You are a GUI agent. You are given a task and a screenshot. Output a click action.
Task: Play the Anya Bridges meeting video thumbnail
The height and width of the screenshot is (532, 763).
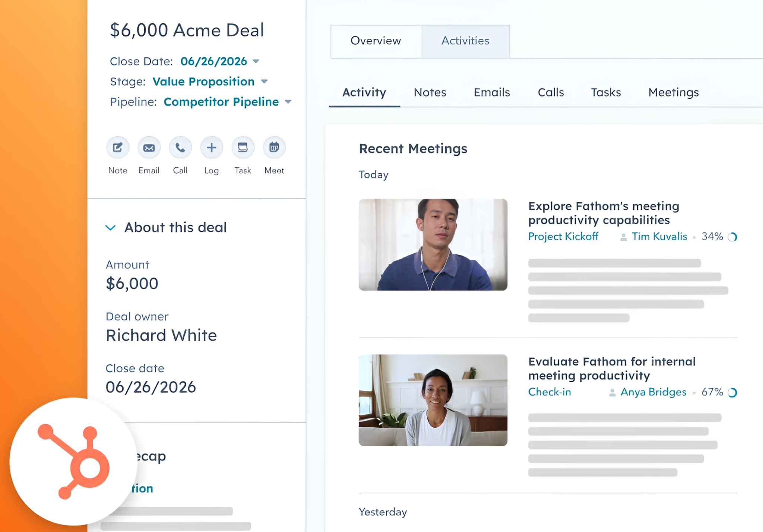point(433,400)
